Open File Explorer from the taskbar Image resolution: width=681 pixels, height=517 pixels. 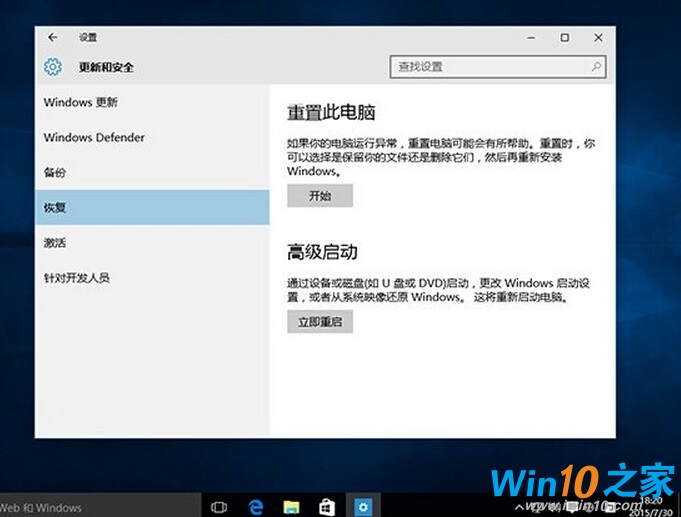[291, 507]
